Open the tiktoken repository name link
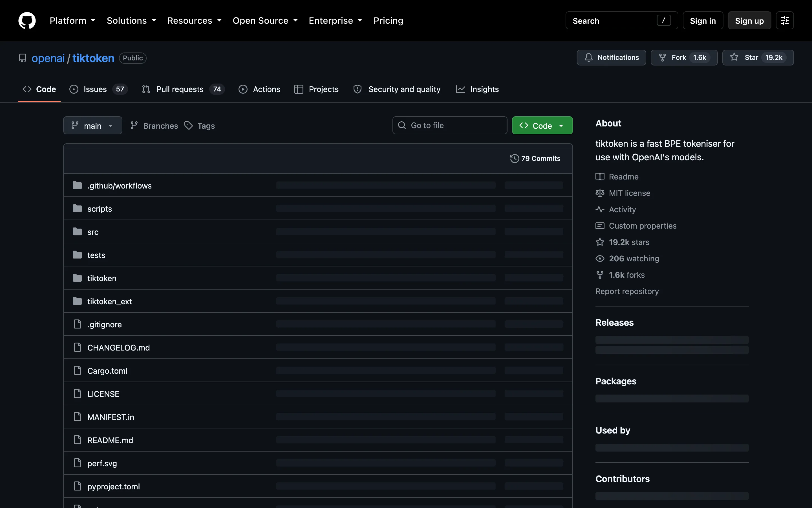812x508 pixels. (93, 58)
